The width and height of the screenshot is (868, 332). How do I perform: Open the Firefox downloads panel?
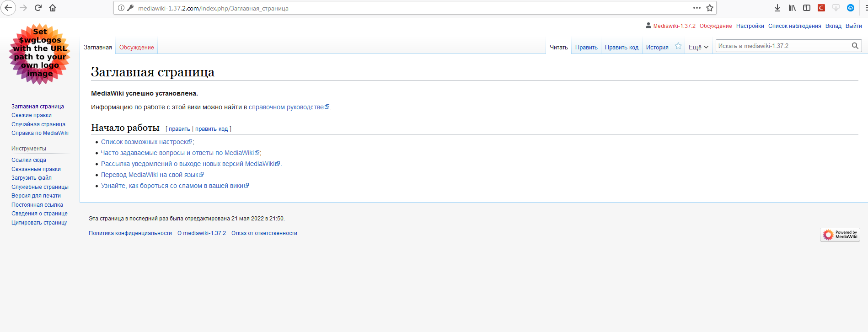pyautogui.click(x=777, y=8)
